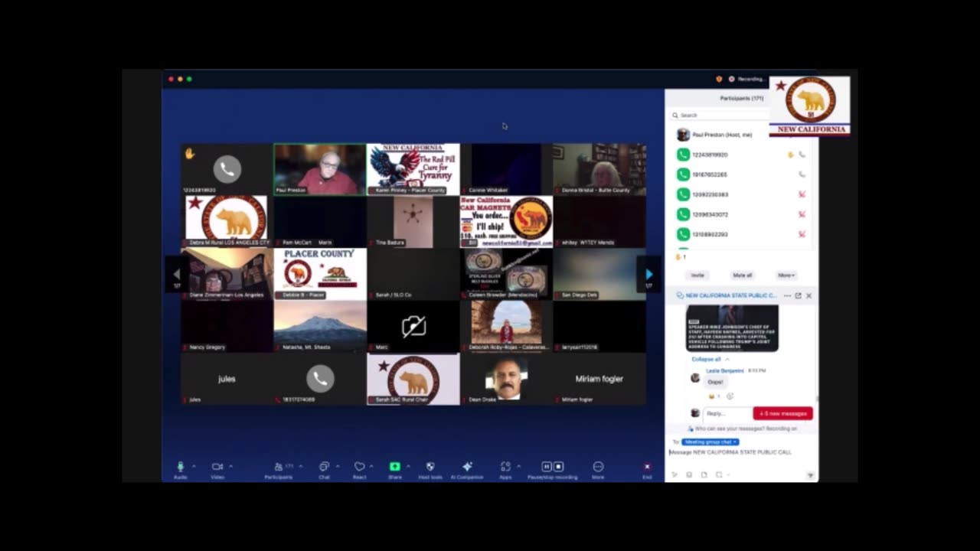This screenshot has height=551, width=980.
Task: Click the raised hand count indicator
Action: [x=680, y=257]
